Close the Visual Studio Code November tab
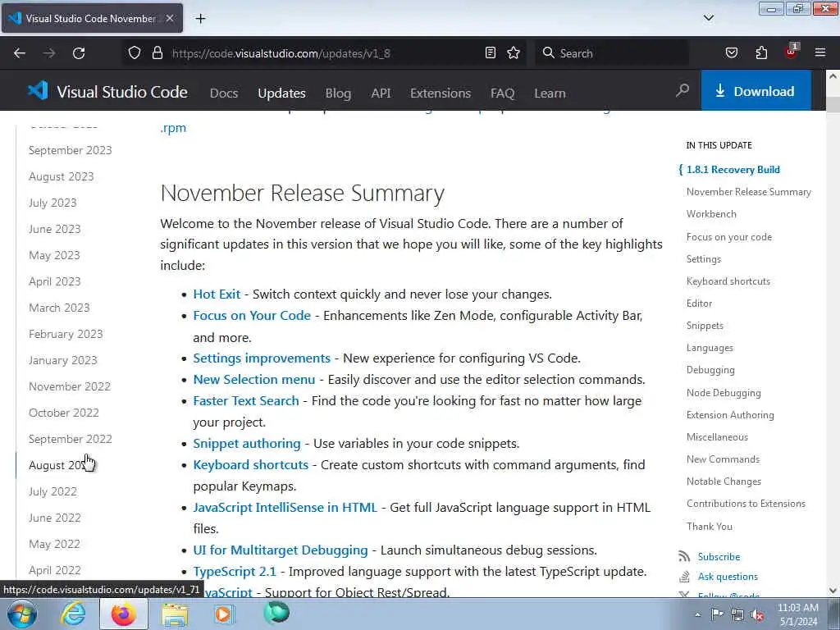The image size is (840, 630). [170, 18]
